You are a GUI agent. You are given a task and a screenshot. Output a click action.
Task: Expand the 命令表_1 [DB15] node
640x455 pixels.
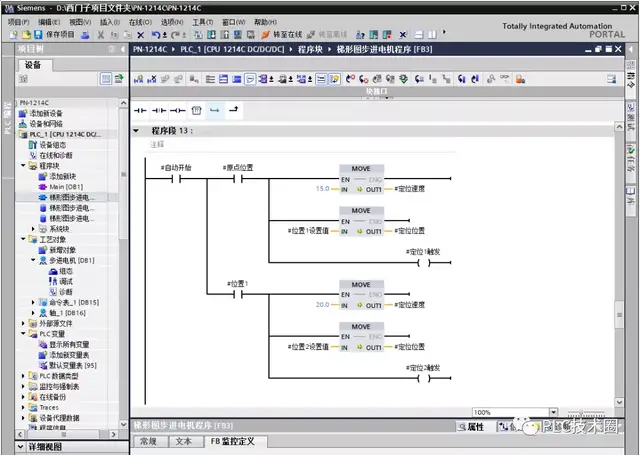pyautogui.click(x=33, y=302)
